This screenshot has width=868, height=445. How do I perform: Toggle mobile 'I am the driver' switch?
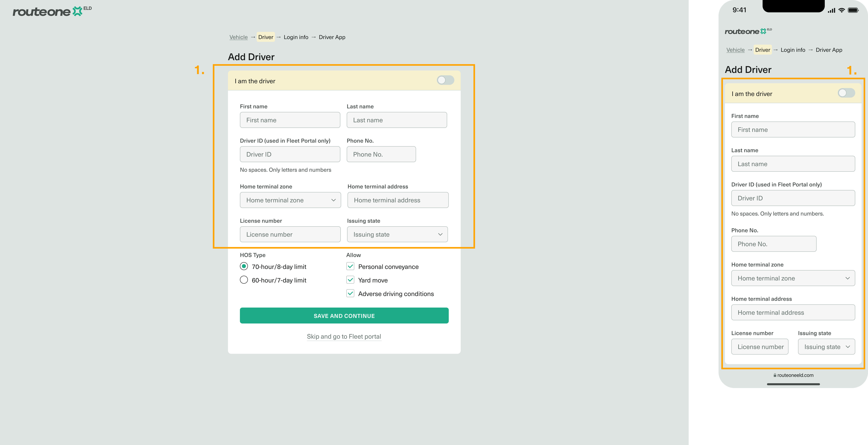point(846,93)
